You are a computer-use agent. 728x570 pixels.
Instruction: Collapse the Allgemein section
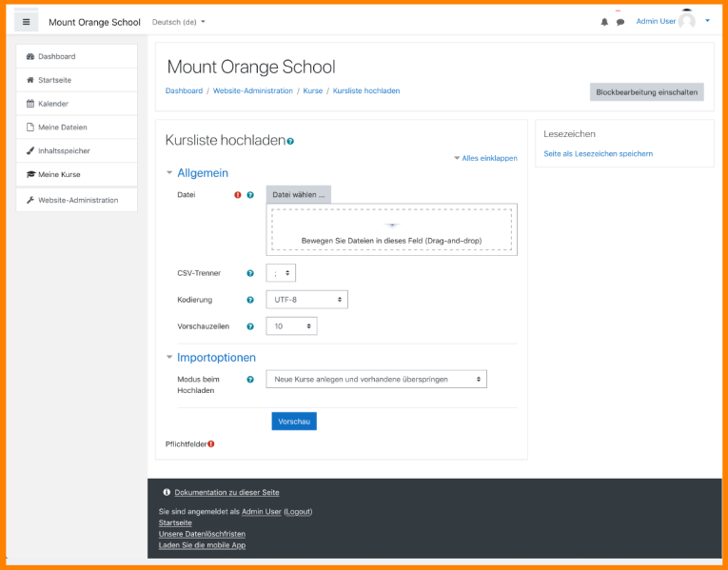202,173
